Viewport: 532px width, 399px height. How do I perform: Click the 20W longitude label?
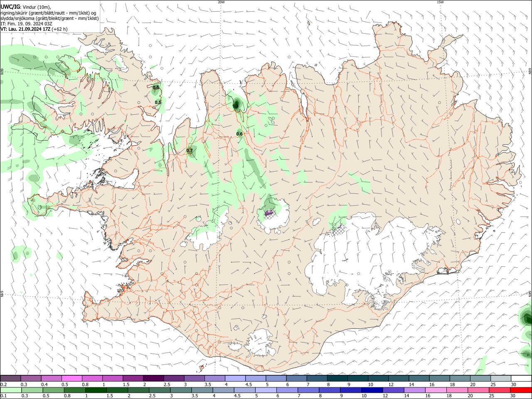pyautogui.click(x=221, y=2)
